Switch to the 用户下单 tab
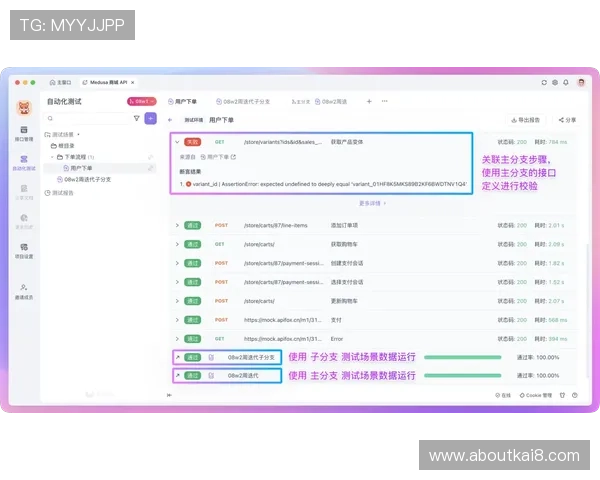Screen dimensions: 600x480 point(183,101)
